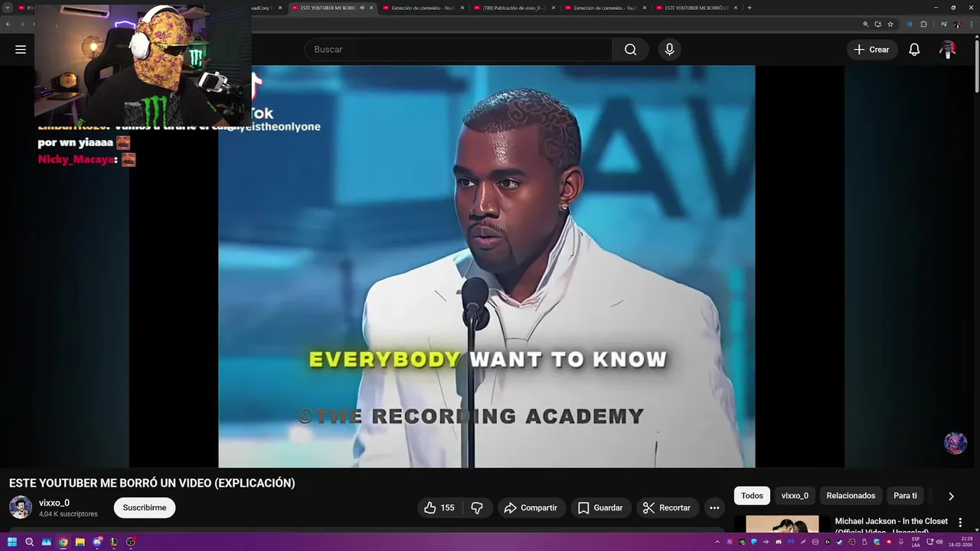The width and height of the screenshot is (980, 551).
Task: Click the floating round extension icon at right
Action: [955, 442]
